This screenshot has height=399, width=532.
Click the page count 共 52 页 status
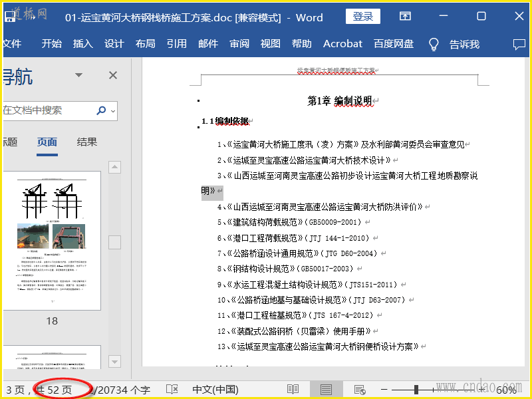[x=55, y=390]
